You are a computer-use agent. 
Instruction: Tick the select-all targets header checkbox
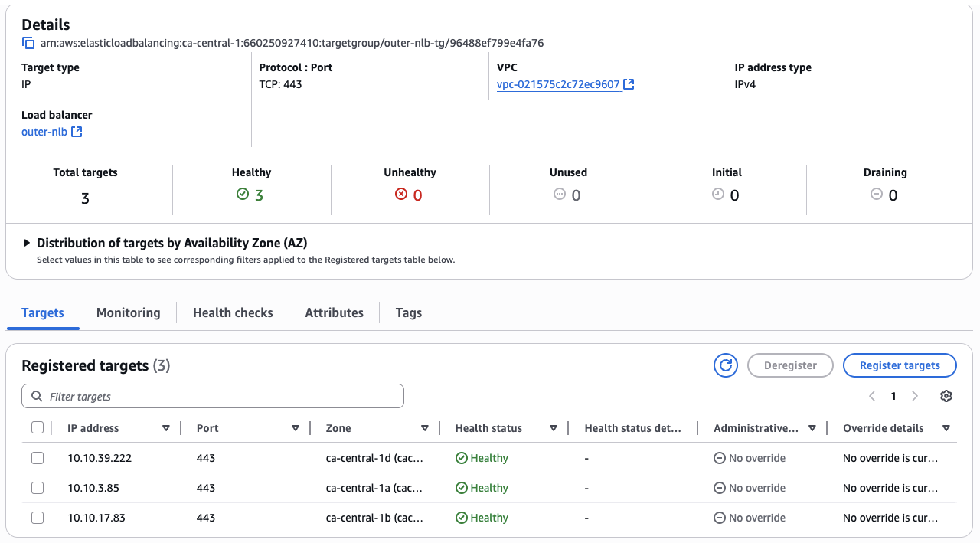38,428
